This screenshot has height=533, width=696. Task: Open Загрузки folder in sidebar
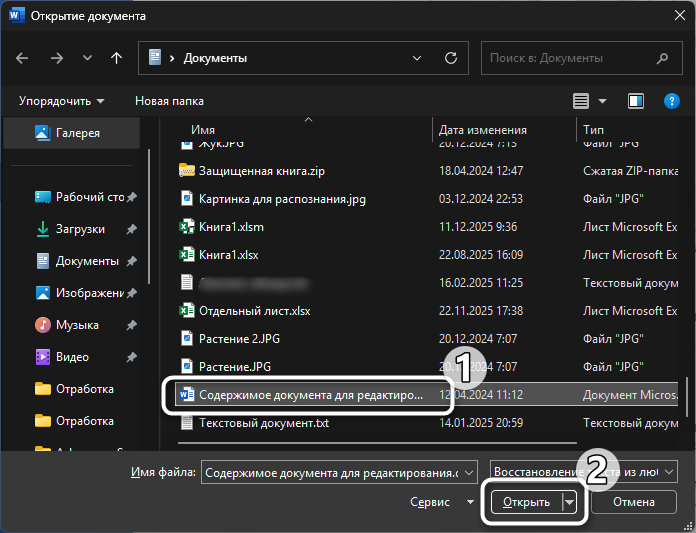[80, 229]
